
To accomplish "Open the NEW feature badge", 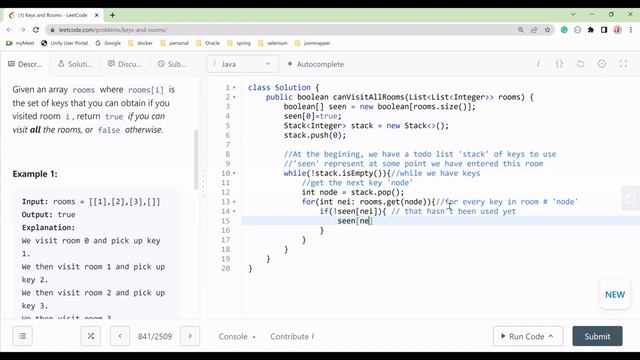I will (x=615, y=294).
